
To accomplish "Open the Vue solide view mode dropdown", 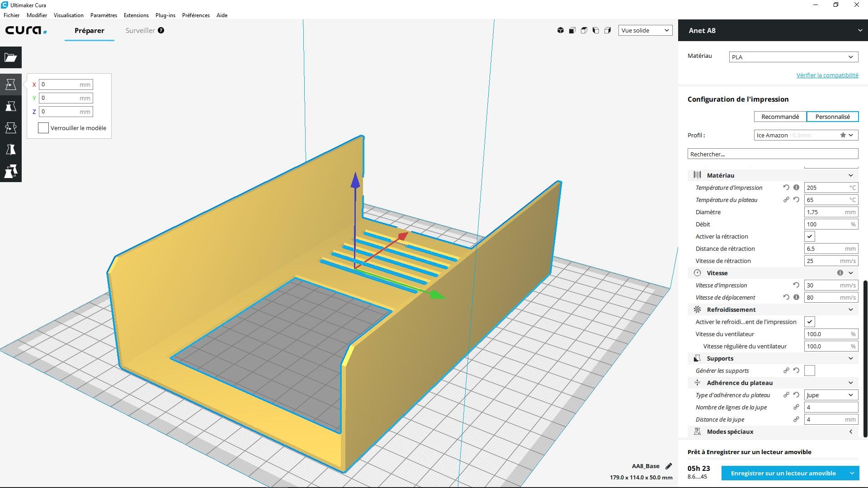I will click(645, 30).
